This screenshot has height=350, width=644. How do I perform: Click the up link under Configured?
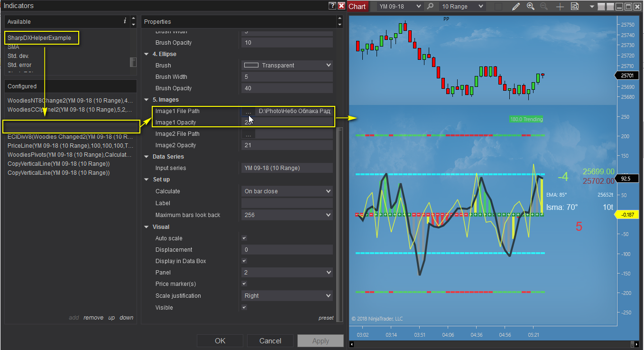pos(111,318)
